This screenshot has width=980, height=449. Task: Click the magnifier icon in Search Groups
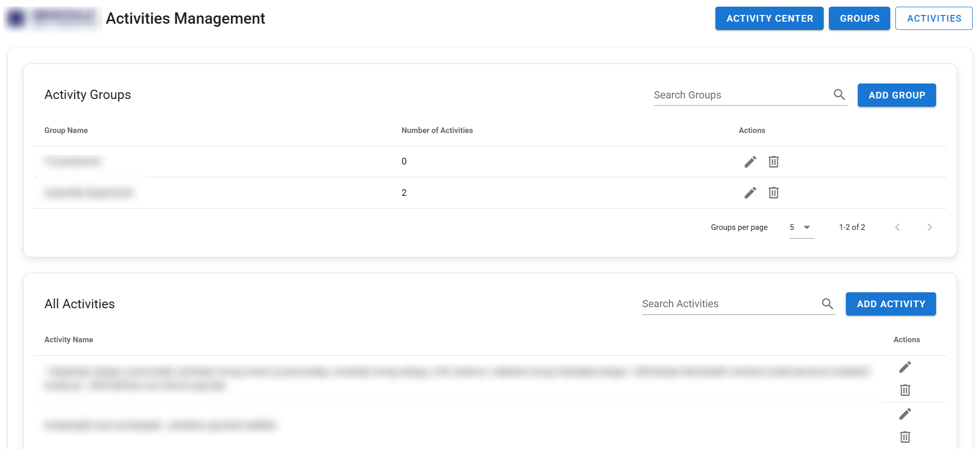(x=839, y=95)
